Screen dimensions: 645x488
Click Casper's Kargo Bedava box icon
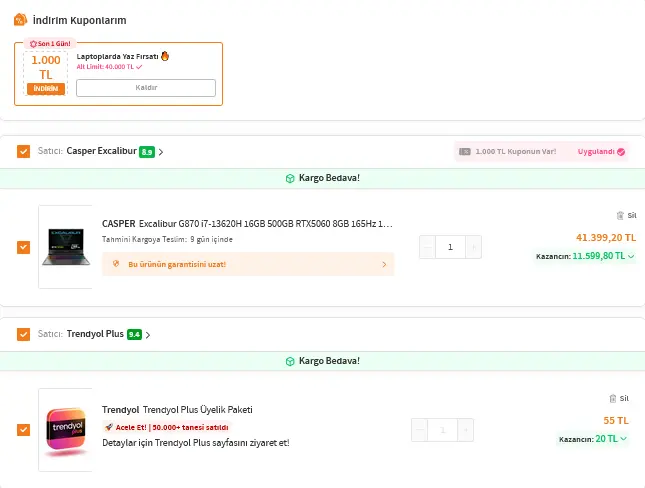point(290,178)
